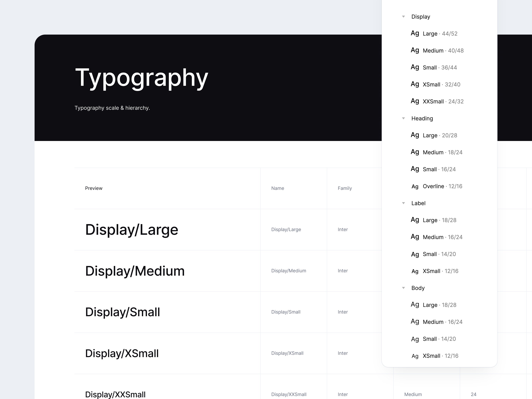Collapse the Label group triangle
Screen dimensions: 532x399
(x=403, y=203)
